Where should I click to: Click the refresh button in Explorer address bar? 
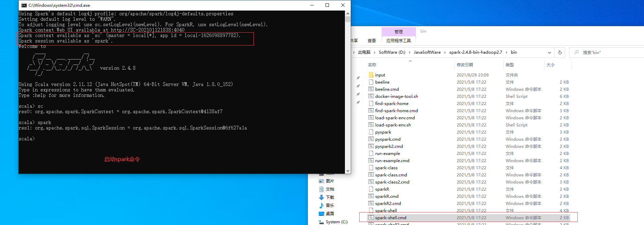click(x=560, y=52)
